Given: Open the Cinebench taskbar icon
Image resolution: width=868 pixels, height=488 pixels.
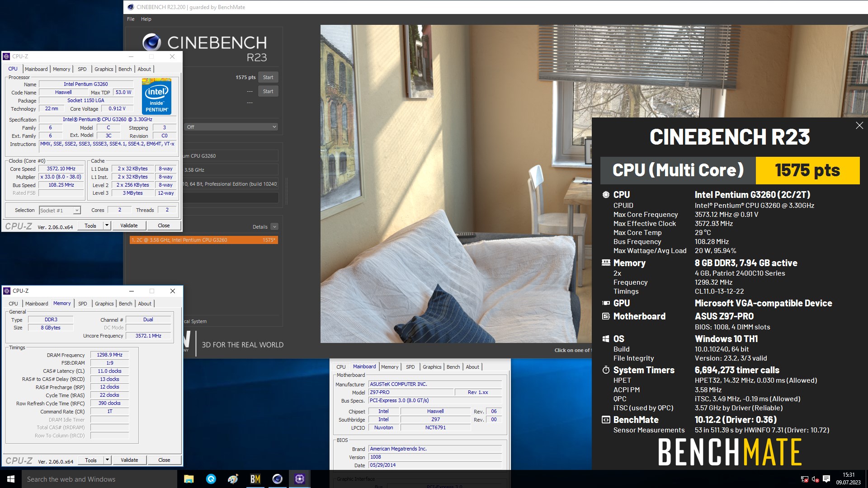Looking at the screenshot, I should tap(278, 479).
